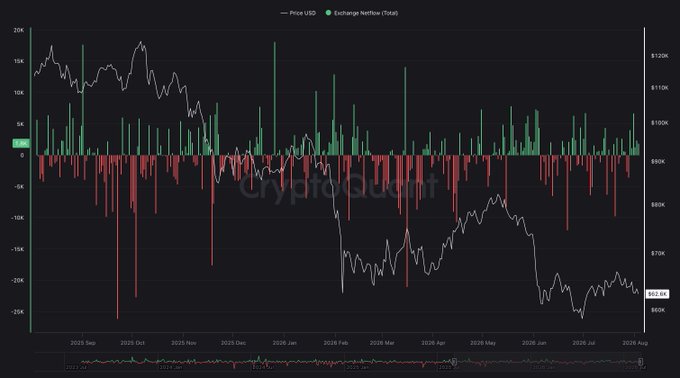Click the $62.6K current price tag
The height and width of the screenshot is (378, 680).
[x=657, y=294]
